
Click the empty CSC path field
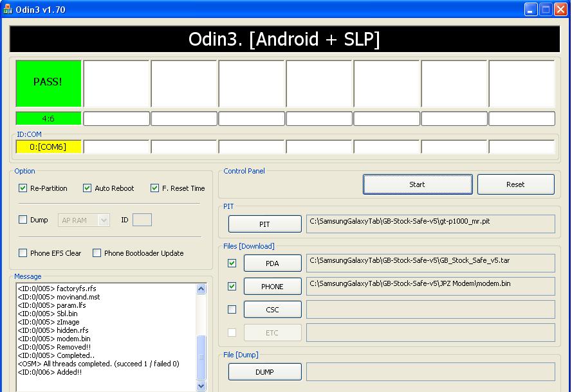430,310
